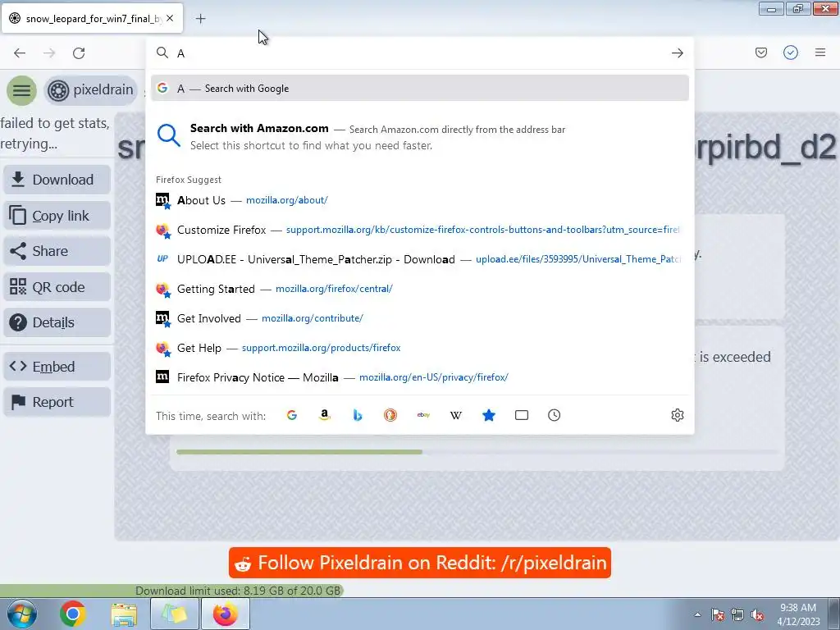Show hidden system tray icons
This screenshot has width=840, height=630.
pyautogui.click(x=697, y=614)
